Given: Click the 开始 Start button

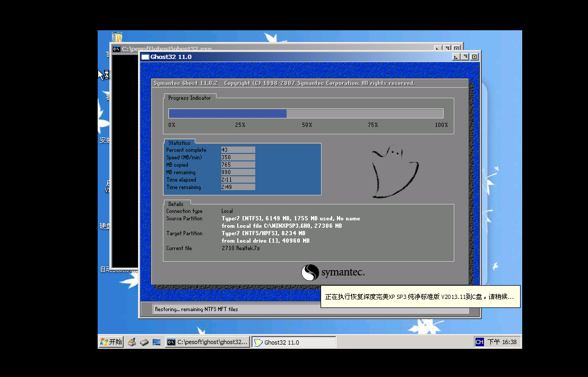Looking at the screenshot, I should [x=110, y=341].
